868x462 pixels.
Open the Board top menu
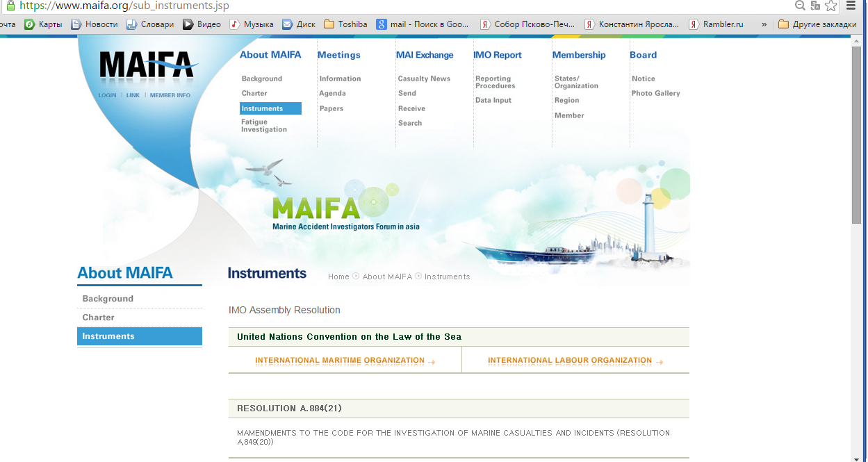coord(644,55)
